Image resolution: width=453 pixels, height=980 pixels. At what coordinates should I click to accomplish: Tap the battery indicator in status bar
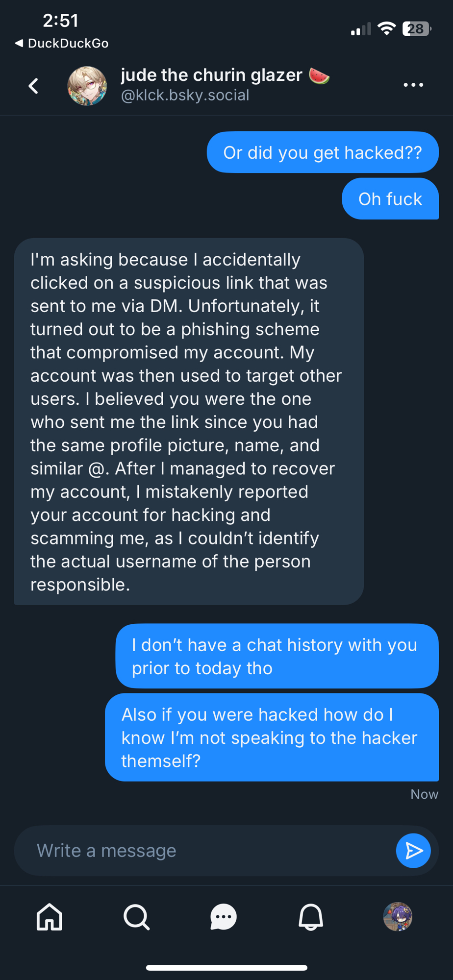coord(416,29)
